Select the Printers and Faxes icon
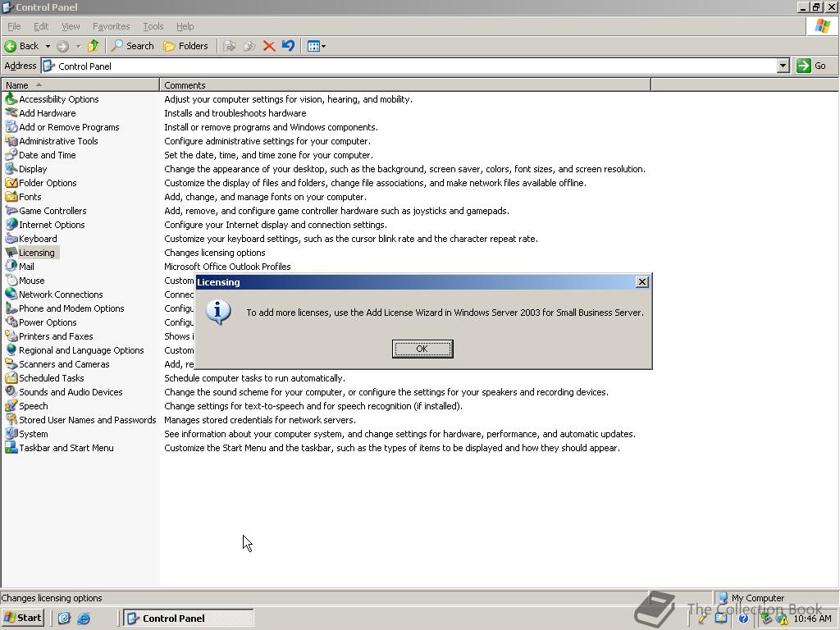Image resolution: width=840 pixels, height=630 pixels. point(11,336)
